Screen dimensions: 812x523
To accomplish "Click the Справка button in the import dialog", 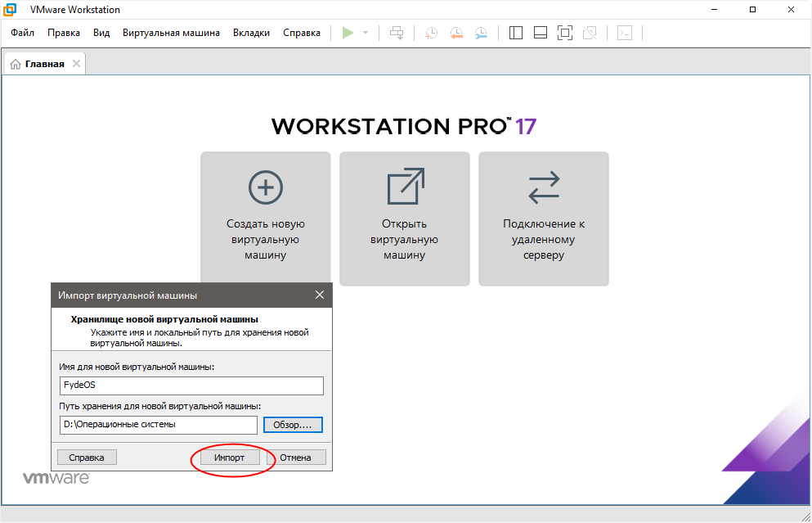I will click(x=87, y=458).
